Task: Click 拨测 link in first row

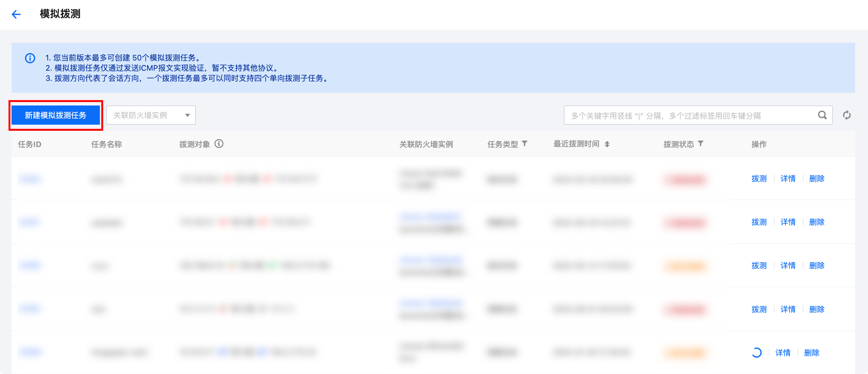Action: coord(759,179)
